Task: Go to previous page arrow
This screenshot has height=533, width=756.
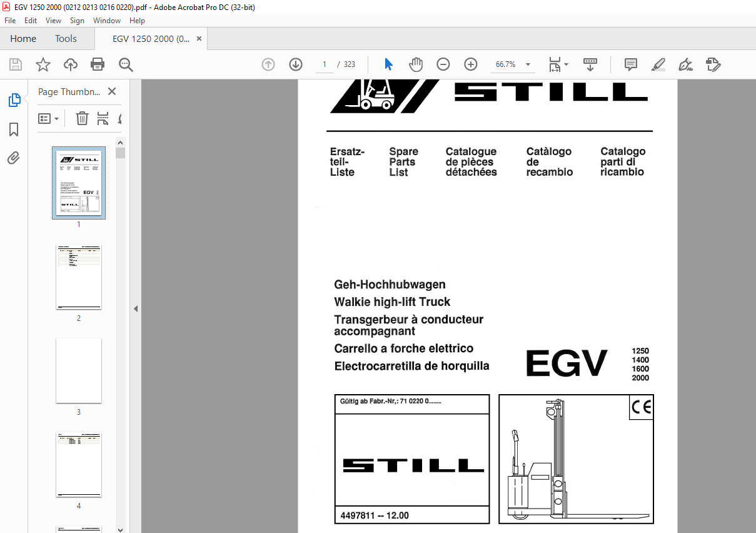Action: [268, 64]
